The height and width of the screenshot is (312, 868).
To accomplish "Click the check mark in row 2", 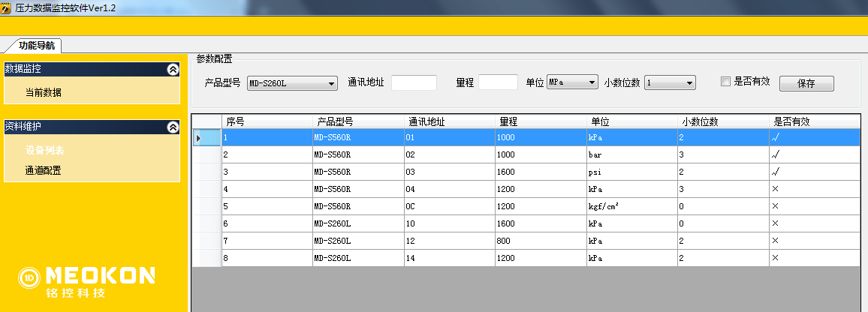I will (x=776, y=154).
